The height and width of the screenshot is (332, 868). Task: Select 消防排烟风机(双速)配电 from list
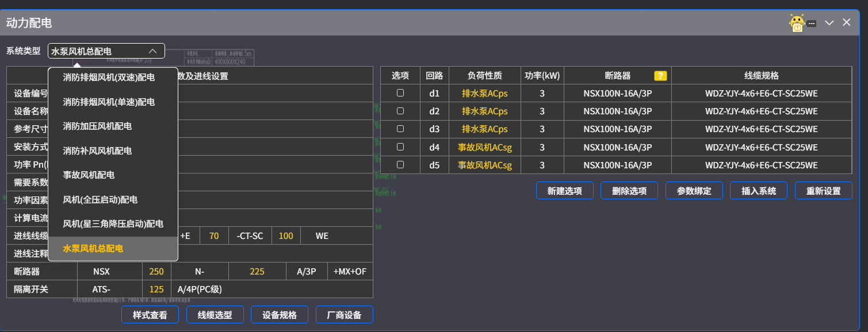coord(109,77)
